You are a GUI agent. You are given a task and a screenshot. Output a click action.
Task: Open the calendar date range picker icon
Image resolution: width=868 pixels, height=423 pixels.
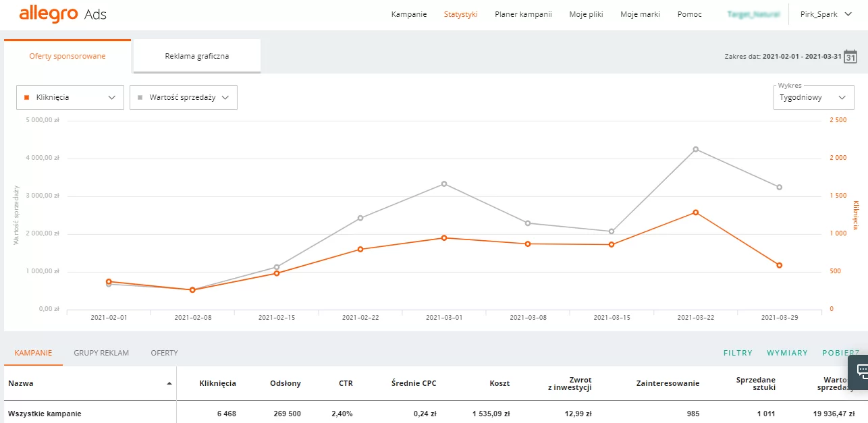pos(850,57)
